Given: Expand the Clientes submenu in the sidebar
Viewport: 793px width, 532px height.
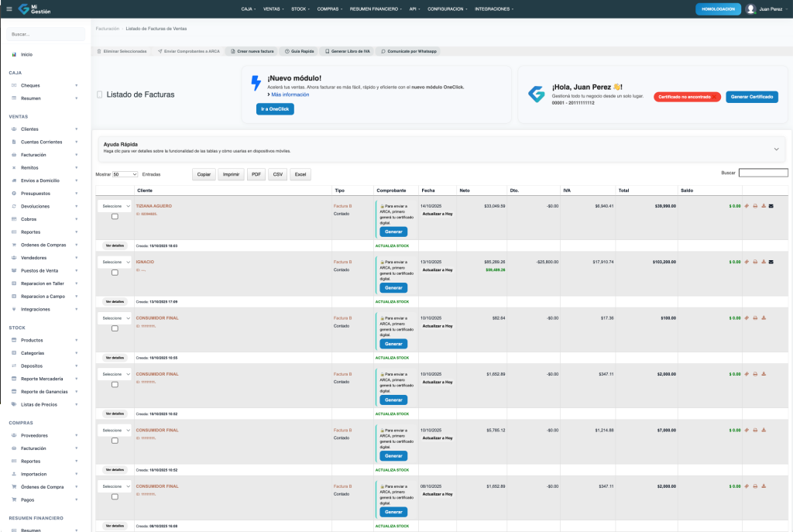Looking at the screenshot, I should [76, 129].
